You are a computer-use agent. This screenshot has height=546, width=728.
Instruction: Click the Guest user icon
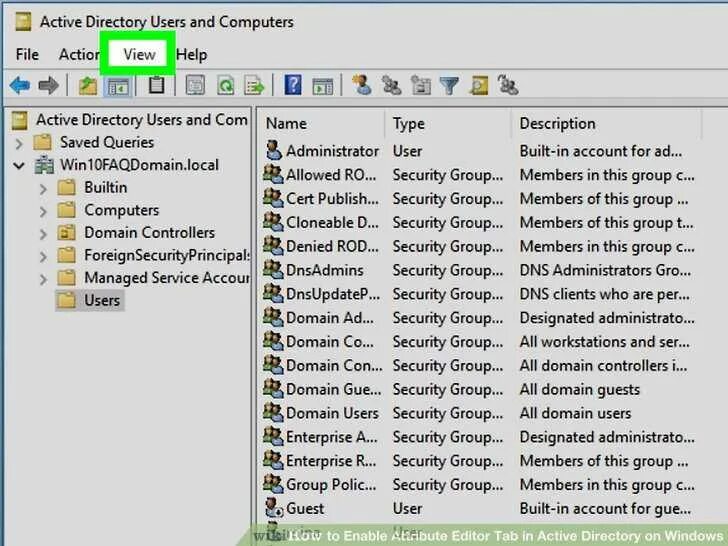[x=274, y=507]
